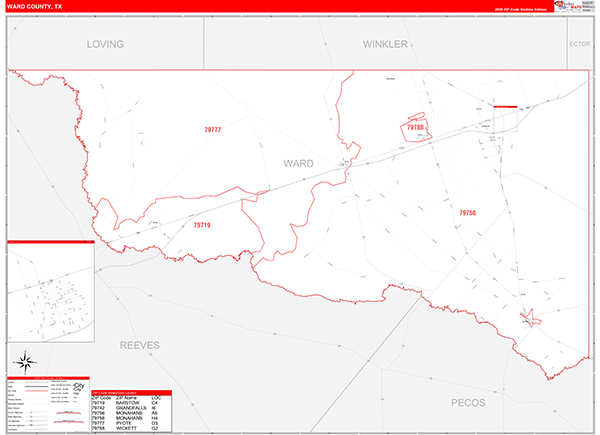The width and height of the screenshot is (600, 435).
Task: Select ZIP code label 79788 on map
Action: [415, 127]
